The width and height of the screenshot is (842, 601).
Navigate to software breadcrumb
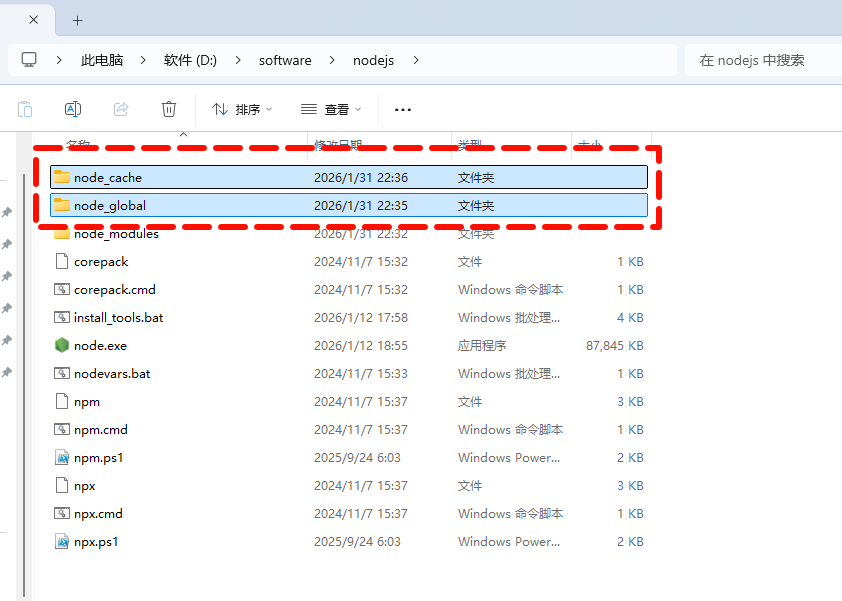[x=285, y=60]
